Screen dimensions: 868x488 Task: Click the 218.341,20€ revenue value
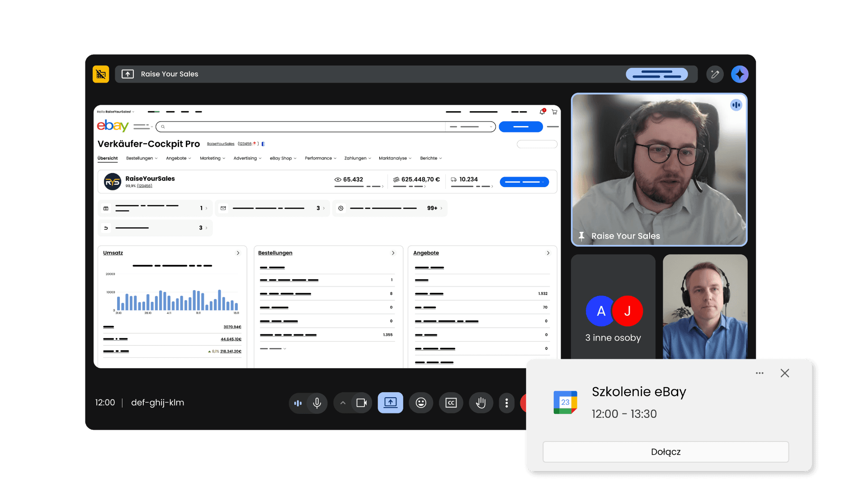coord(231,352)
